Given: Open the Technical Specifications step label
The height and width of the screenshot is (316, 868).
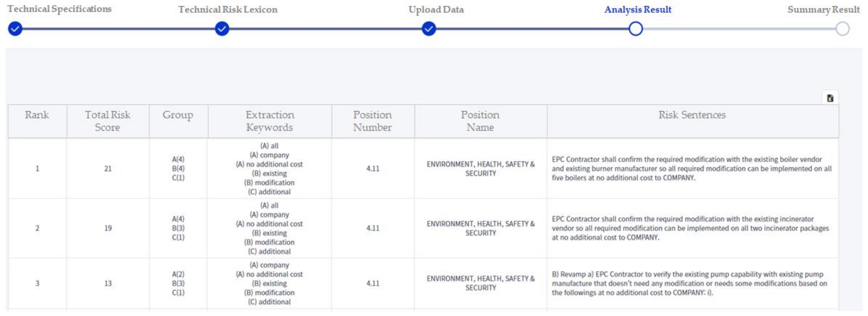Looking at the screenshot, I should tap(59, 9).
